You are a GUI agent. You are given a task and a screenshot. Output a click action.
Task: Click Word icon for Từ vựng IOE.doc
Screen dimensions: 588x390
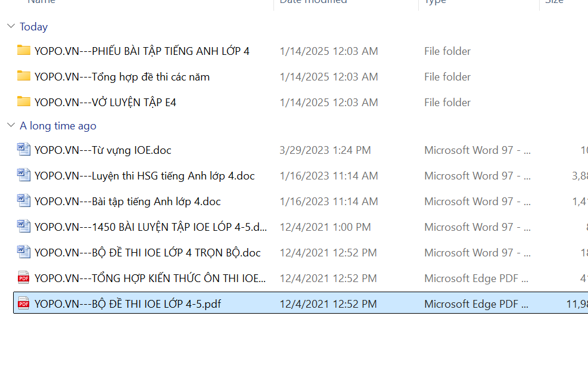(24, 150)
